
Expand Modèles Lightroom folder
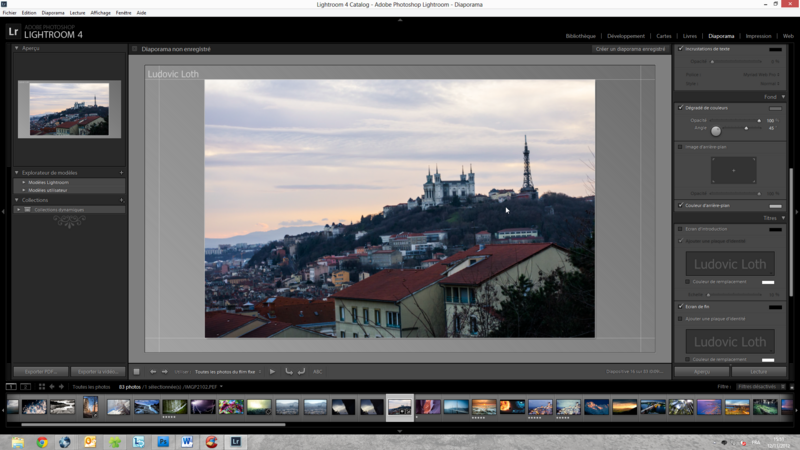point(24,182)
